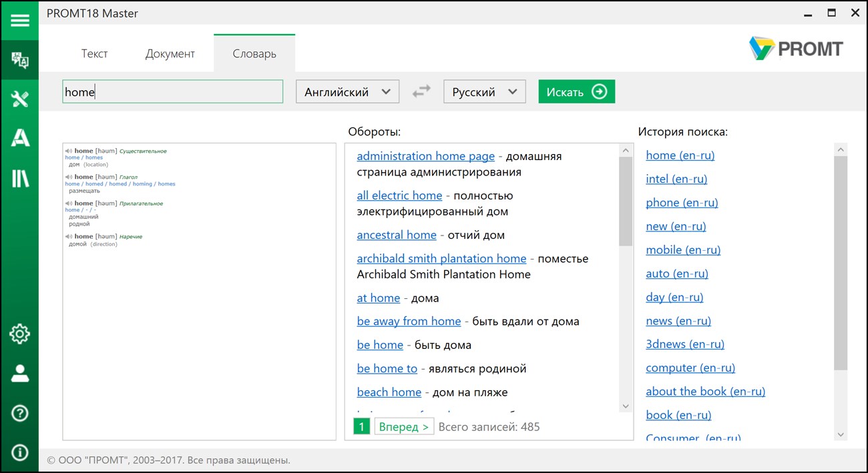Open the info icon in the sidebar
This screenshot has width=868, height=473.
click(20, 452)
